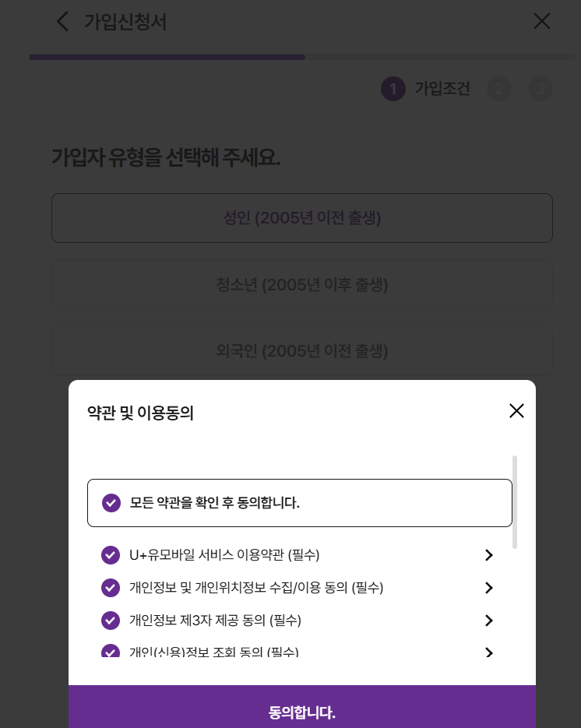This screenshot has width=581, height=728.
Task: Open 개인정보 및 개인위치정보 수집/이용 동의 chevron
Action: click(x=488, y=588)
